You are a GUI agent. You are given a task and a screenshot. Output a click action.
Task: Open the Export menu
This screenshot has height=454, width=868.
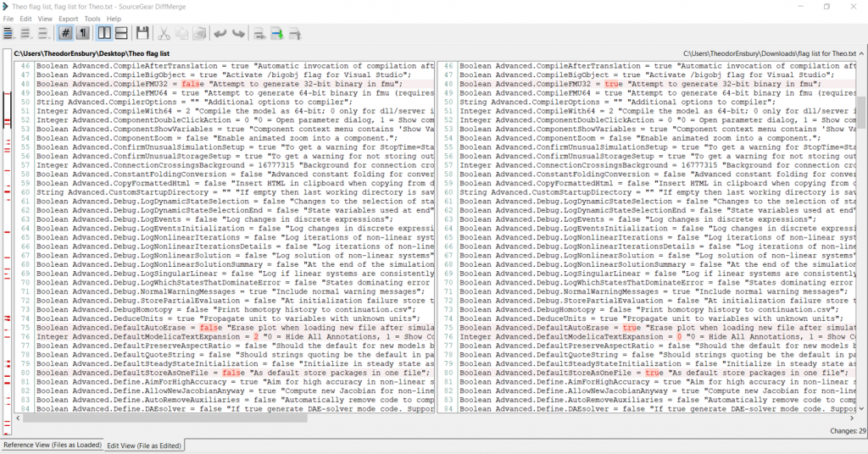point(69,19)
